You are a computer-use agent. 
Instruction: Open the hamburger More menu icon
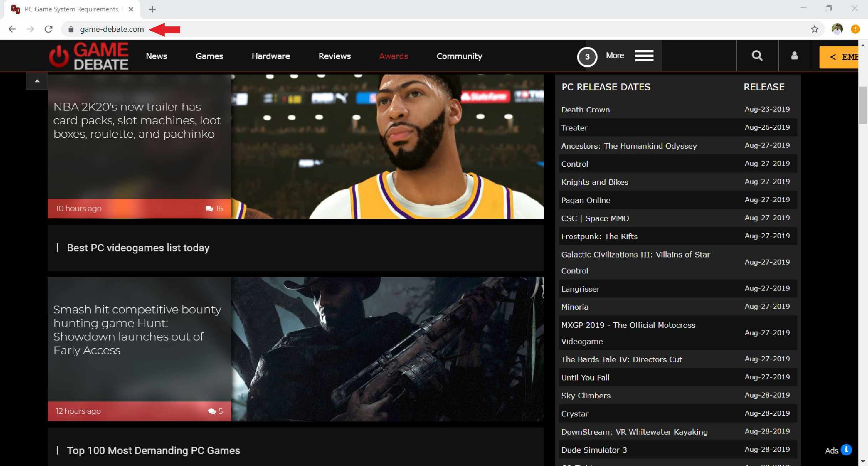644,56
